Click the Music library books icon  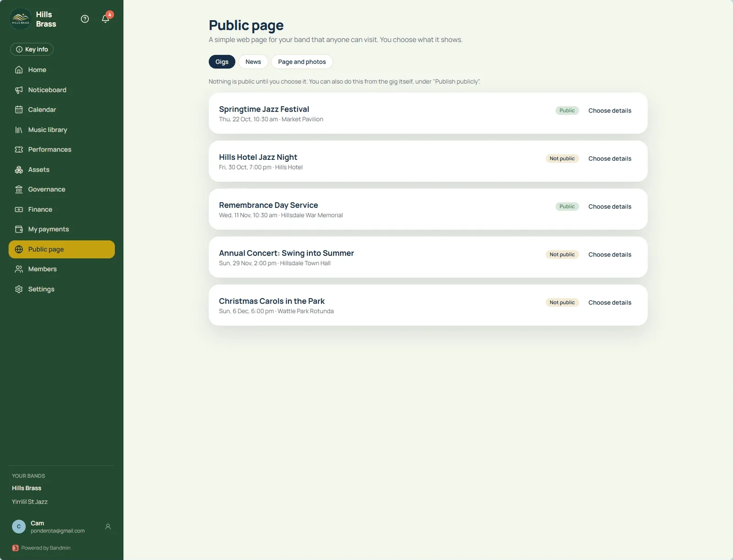[19, 130]
